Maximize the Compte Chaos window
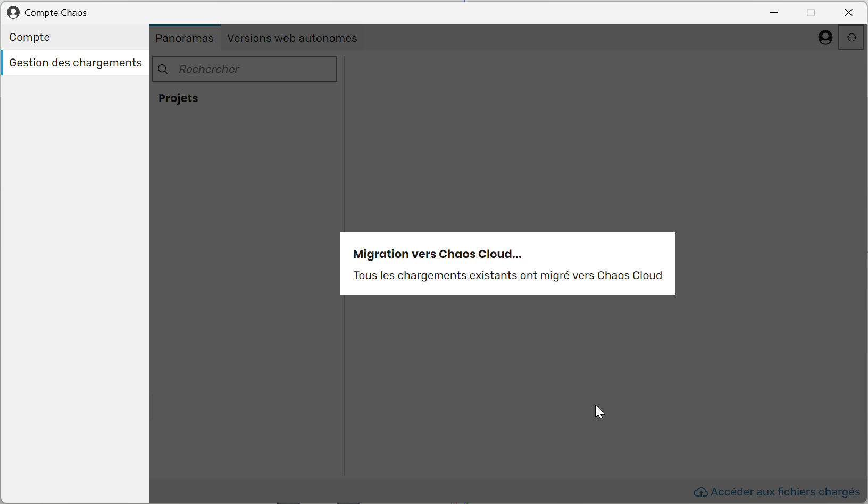Image resolution: width=868 pixels, height=504 pixels. click(811, 12)
